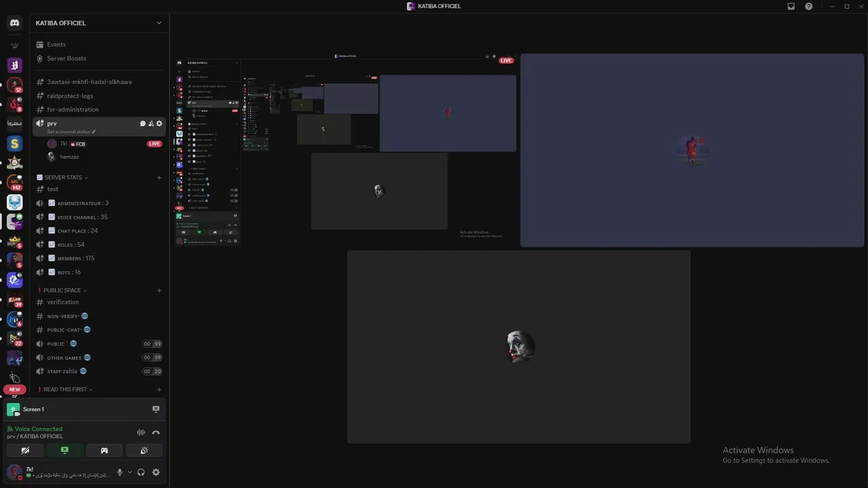Image resolution: width=868 pixels, height=488 pixels.
Task: Add channel to SERVER STATS category
Action: (159, 178)
